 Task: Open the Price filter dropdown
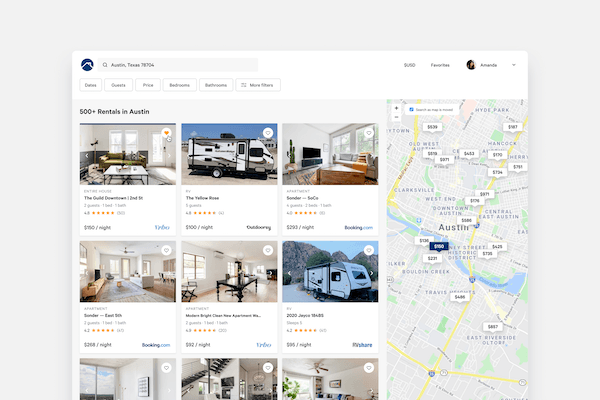[148, 86]
